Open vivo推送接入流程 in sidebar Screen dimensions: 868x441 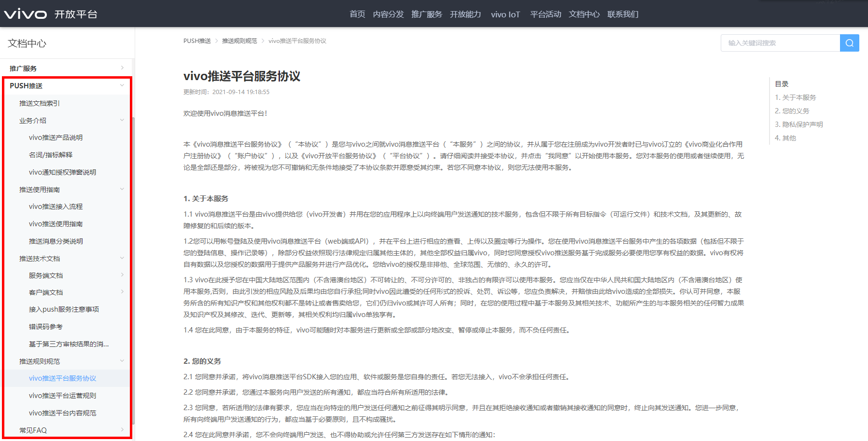coord(56,207)
